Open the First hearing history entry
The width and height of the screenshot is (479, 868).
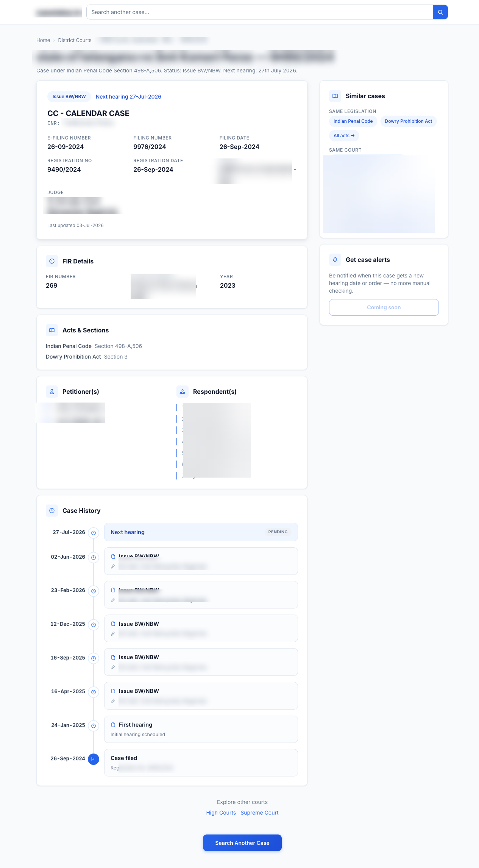[201, 729]
